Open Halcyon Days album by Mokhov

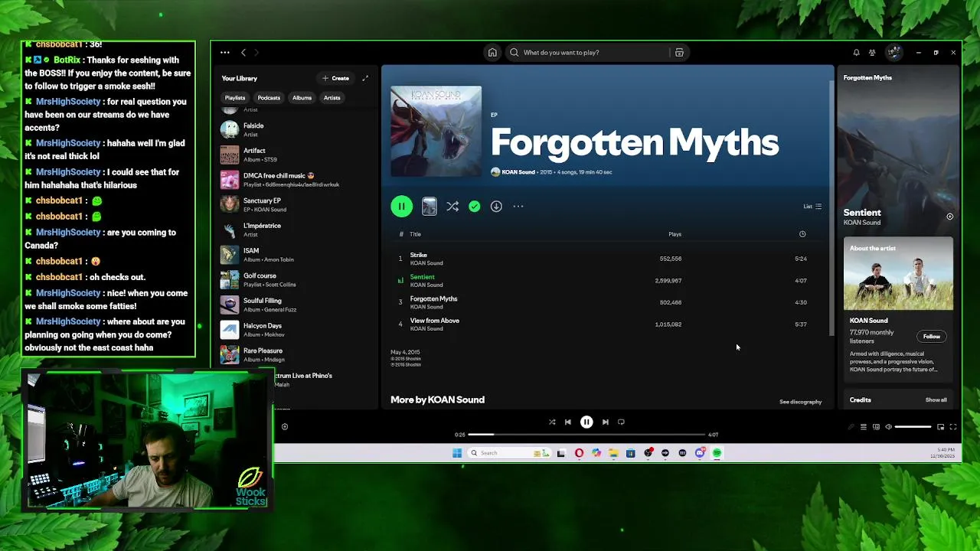[x=295, y=330]
